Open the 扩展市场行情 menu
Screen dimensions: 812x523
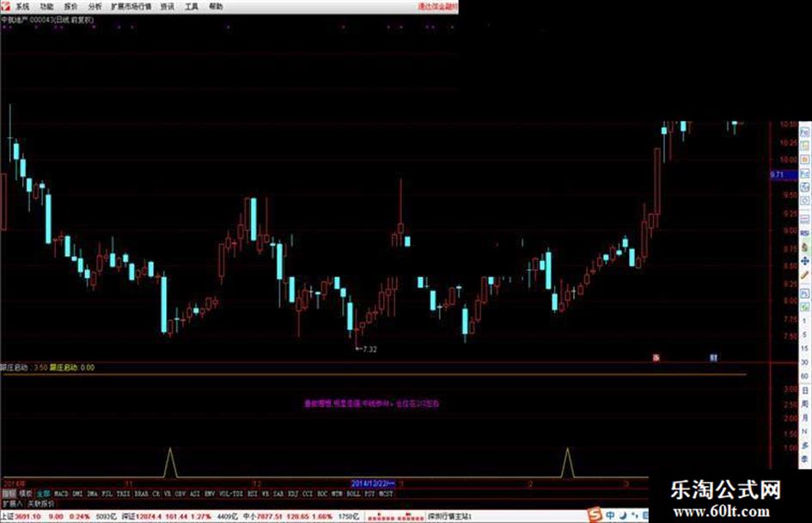[131, 7]
